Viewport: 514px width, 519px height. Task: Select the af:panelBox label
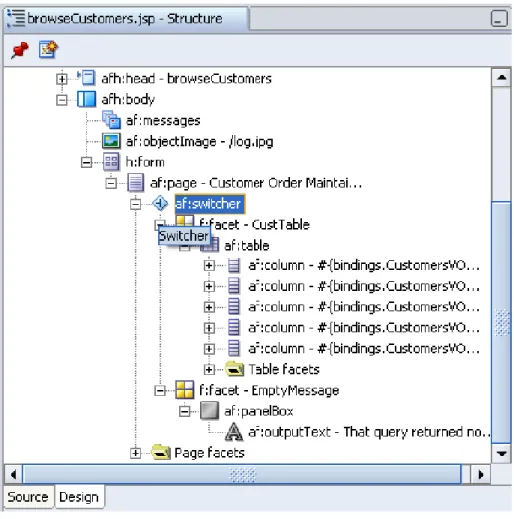coord(259,411)
